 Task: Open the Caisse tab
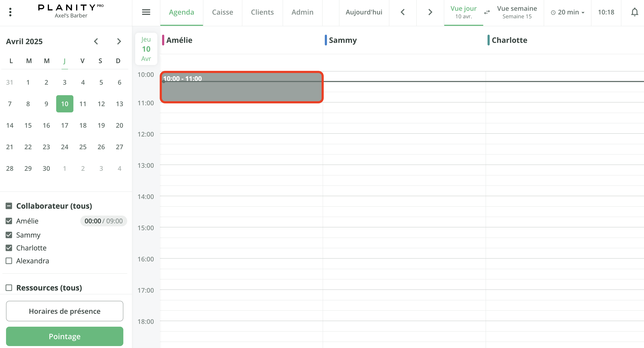222,12
